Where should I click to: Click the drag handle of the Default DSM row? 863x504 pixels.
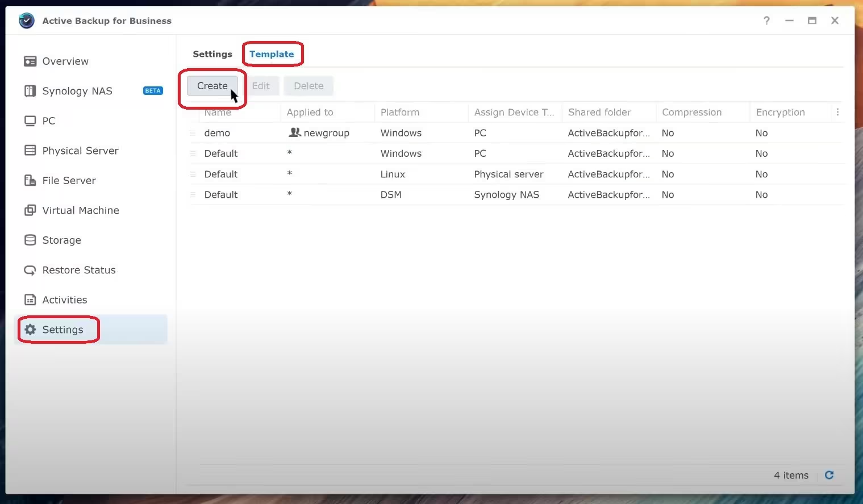[193, 195]
